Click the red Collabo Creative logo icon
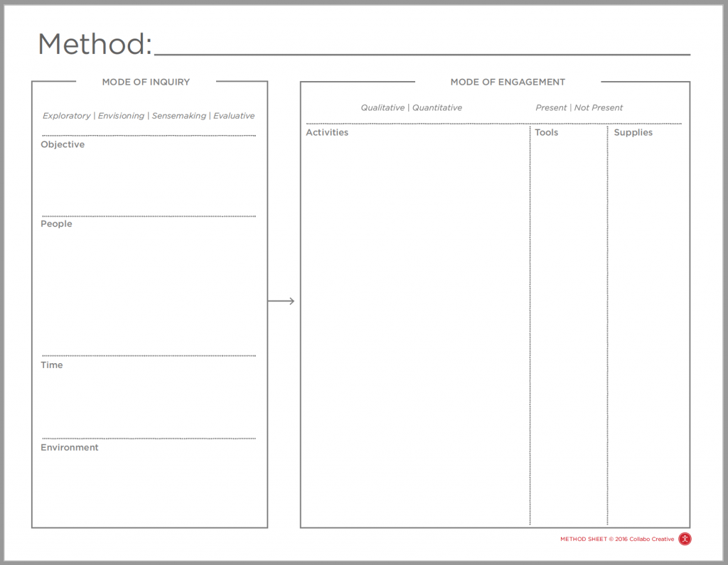 (x=685, y=539)
